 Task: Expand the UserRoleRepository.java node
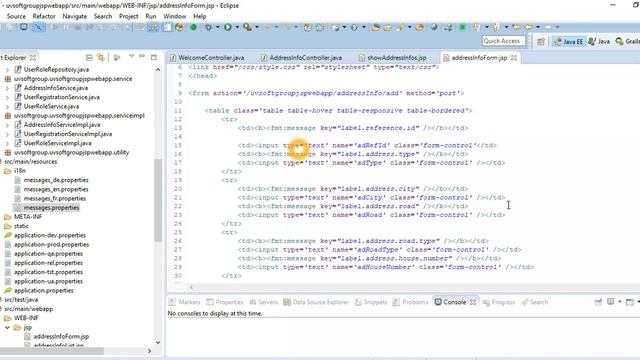(x=7, y=70)
